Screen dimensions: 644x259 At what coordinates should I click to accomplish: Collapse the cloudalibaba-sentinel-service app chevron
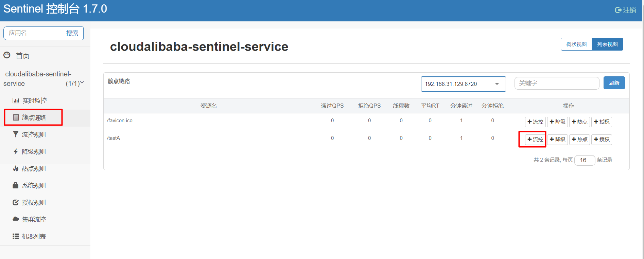click(x=82, y=82)
